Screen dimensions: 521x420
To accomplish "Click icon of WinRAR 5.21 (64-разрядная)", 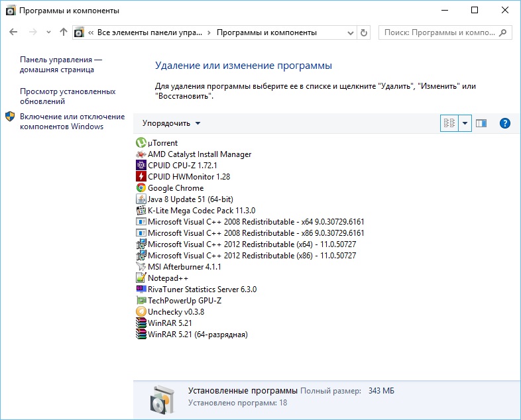I will (141, 335).
